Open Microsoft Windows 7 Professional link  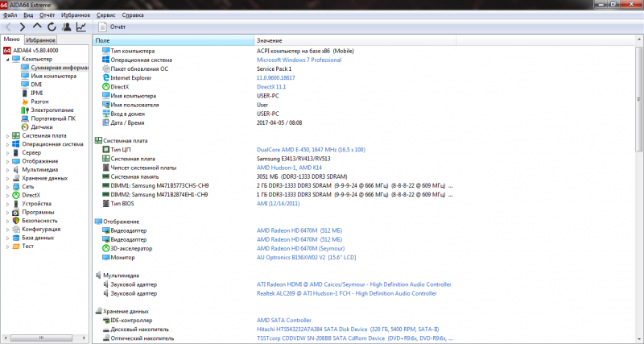[x=299, y=60]
